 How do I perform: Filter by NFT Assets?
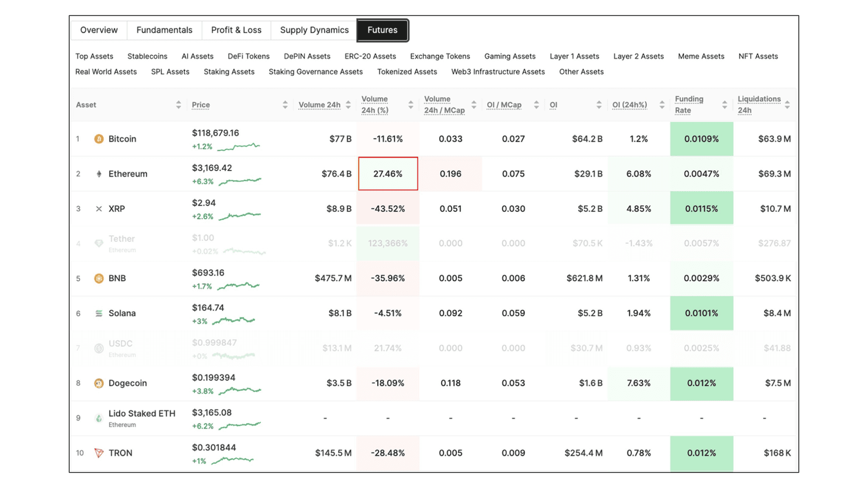[x=758, y=56]
